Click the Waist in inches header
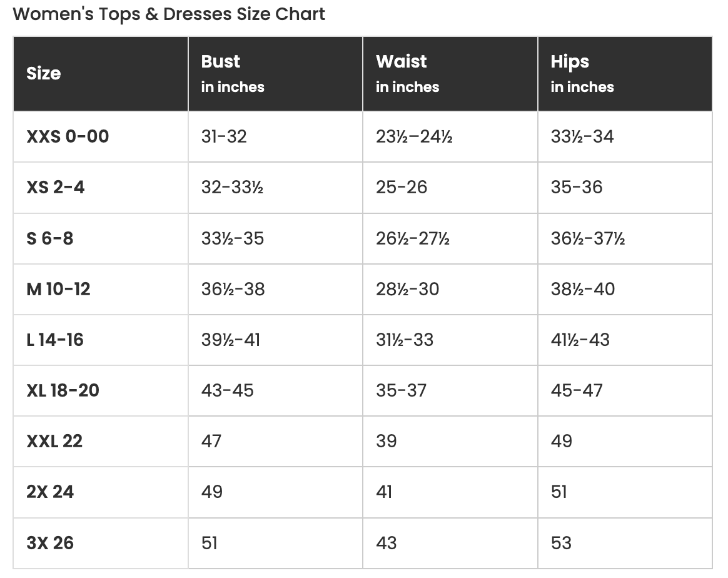728x578 pixels. point(407,74)
